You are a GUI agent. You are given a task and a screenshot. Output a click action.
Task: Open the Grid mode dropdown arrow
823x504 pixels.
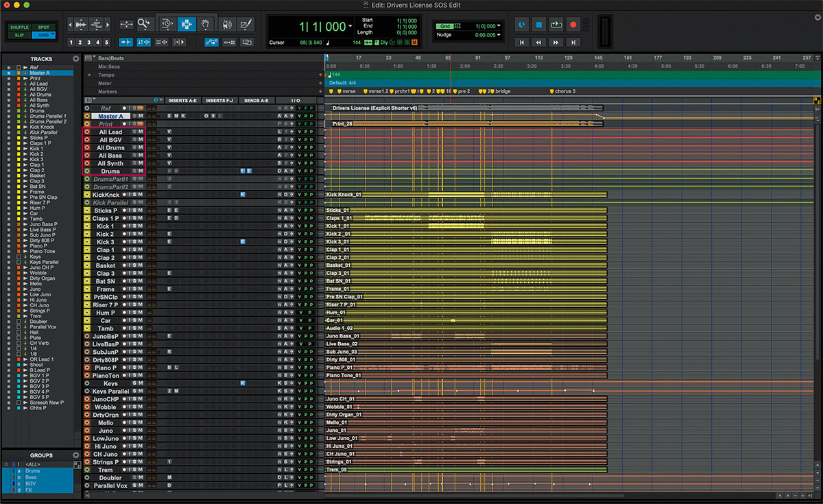53,34
